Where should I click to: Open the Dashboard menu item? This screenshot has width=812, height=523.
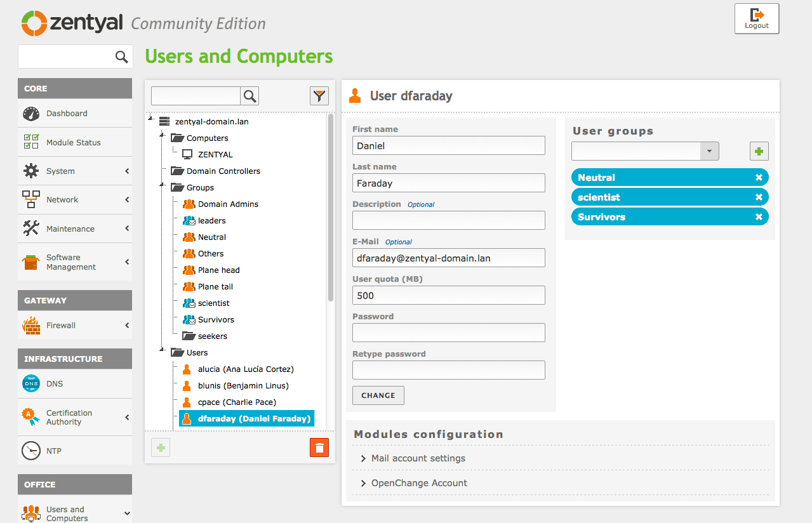(x=75, y=113)
